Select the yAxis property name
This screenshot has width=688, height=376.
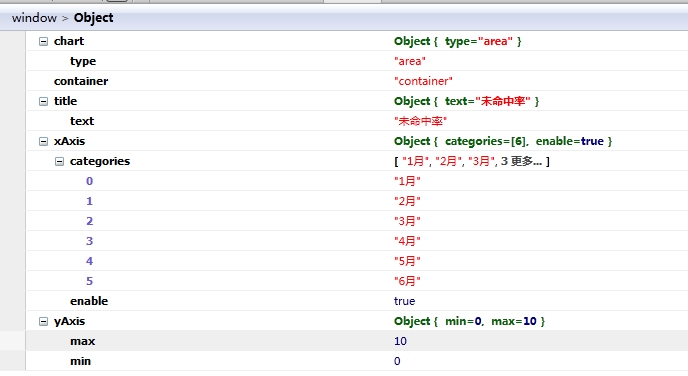(x=69, y=321)
